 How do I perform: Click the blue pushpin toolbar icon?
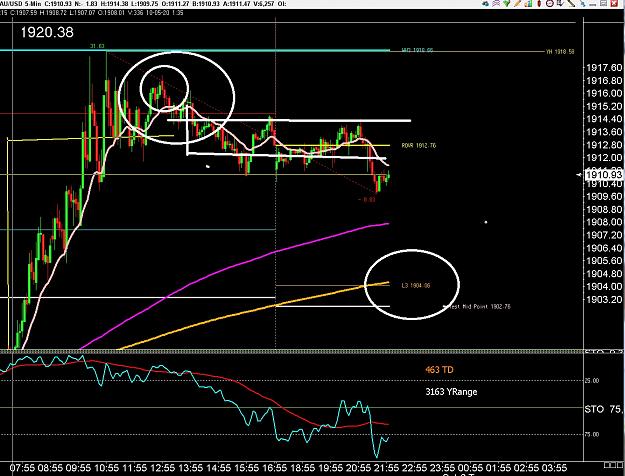click(x=582, y=3)
